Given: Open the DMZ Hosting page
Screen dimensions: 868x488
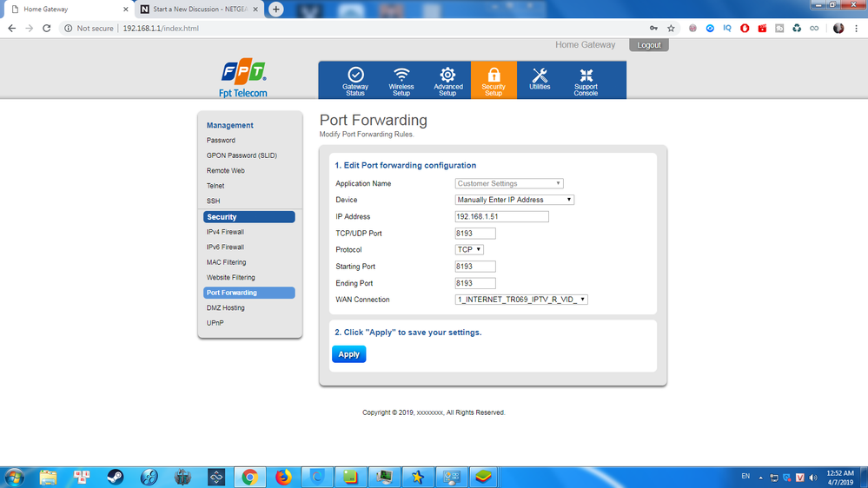Looking at the screenshot, I should 225,307.
